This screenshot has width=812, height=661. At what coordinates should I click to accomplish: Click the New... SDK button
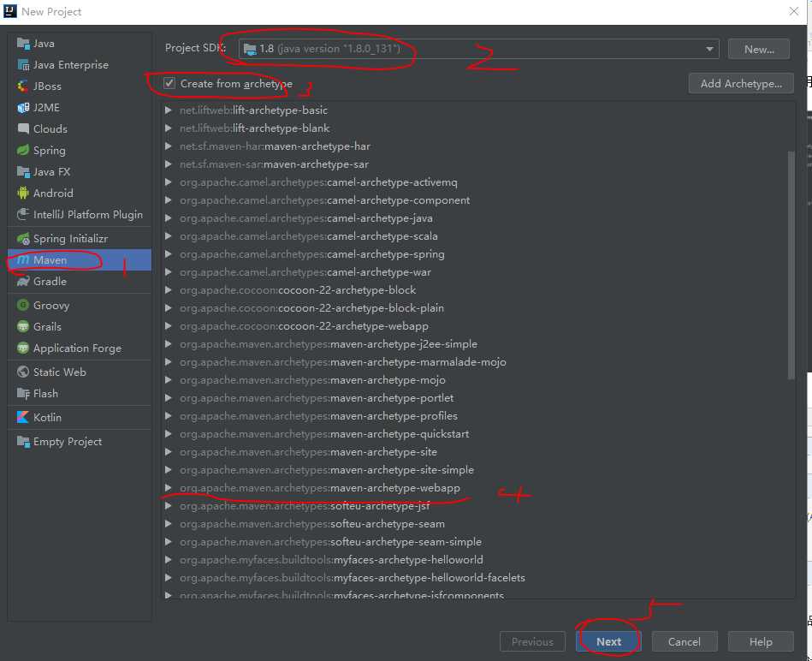pyautogui.click(x=759, y=49)
